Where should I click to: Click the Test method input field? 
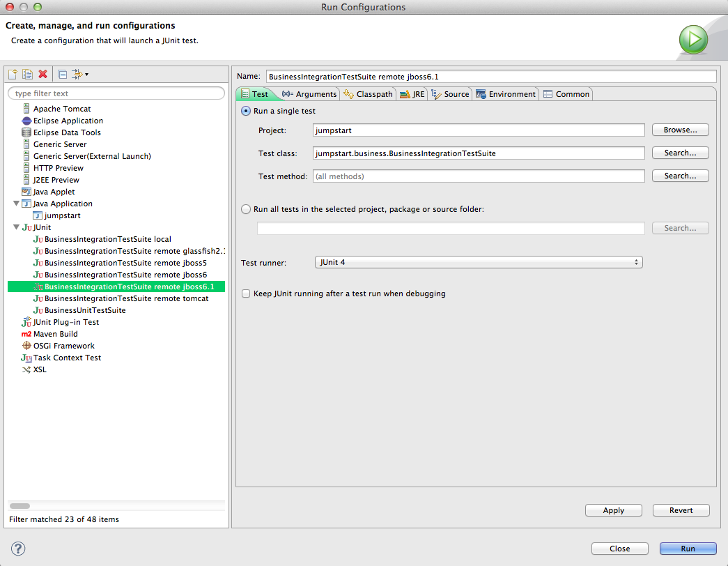[478, 176]
